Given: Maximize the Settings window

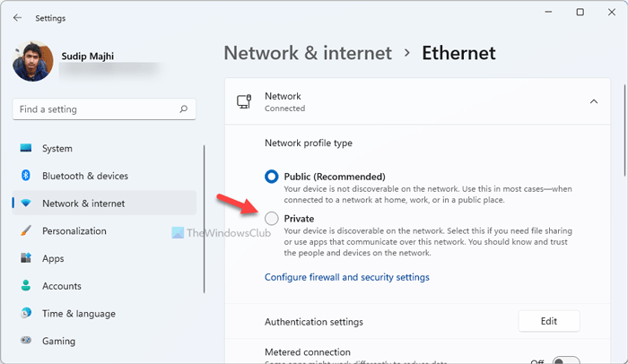Looking at the screenshot, I should pos(580,13).
